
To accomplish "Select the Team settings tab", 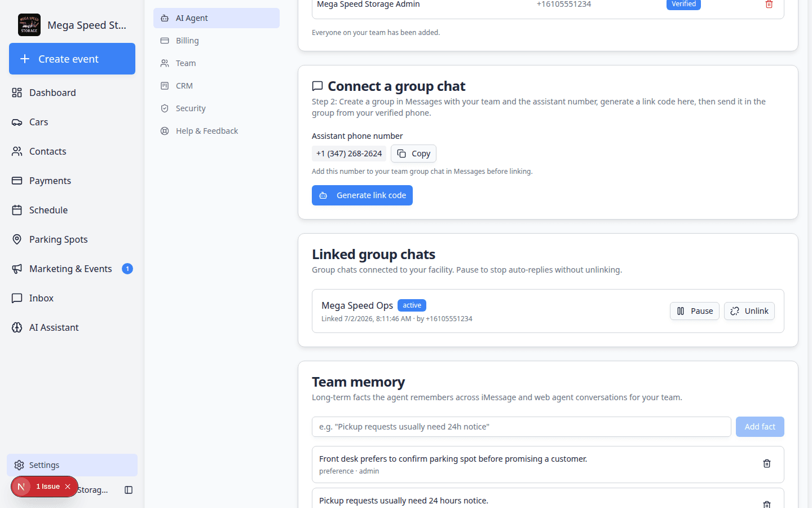I will [x=217, y=63].
